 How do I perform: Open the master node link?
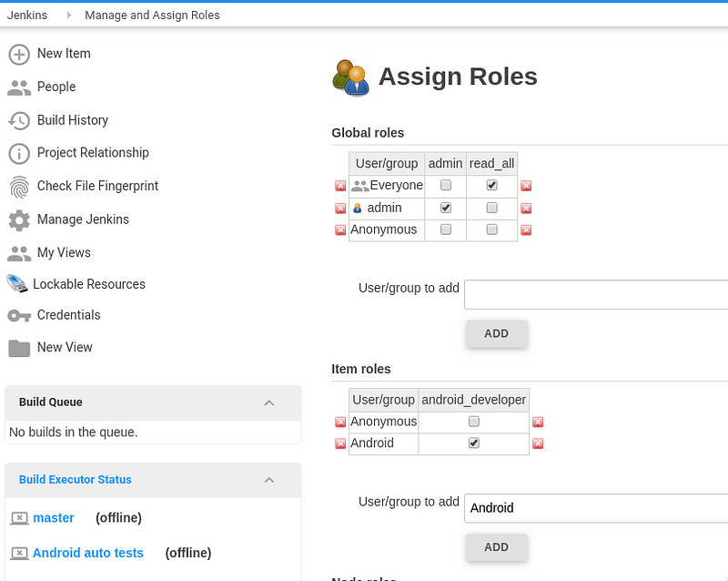54,518
